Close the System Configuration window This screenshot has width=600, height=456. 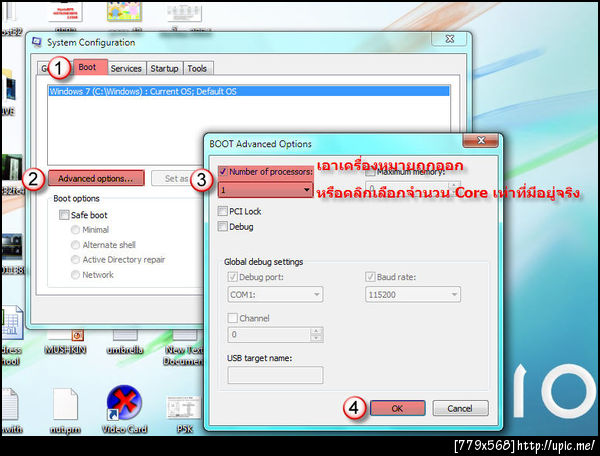click(450, 39)
